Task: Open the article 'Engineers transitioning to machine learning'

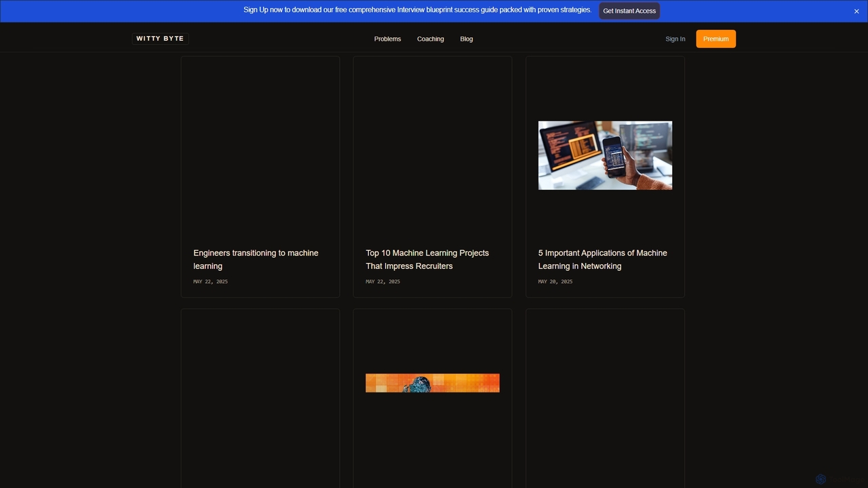Action: [x=256, y=260]
